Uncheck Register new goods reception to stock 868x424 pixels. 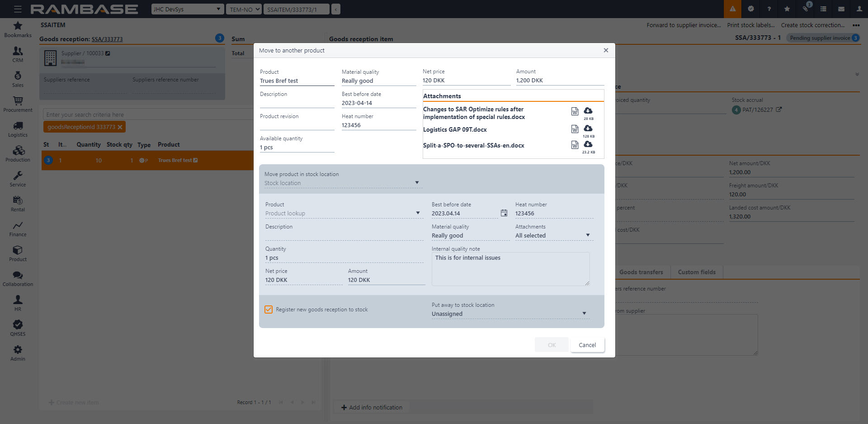(x=269, y=310)
